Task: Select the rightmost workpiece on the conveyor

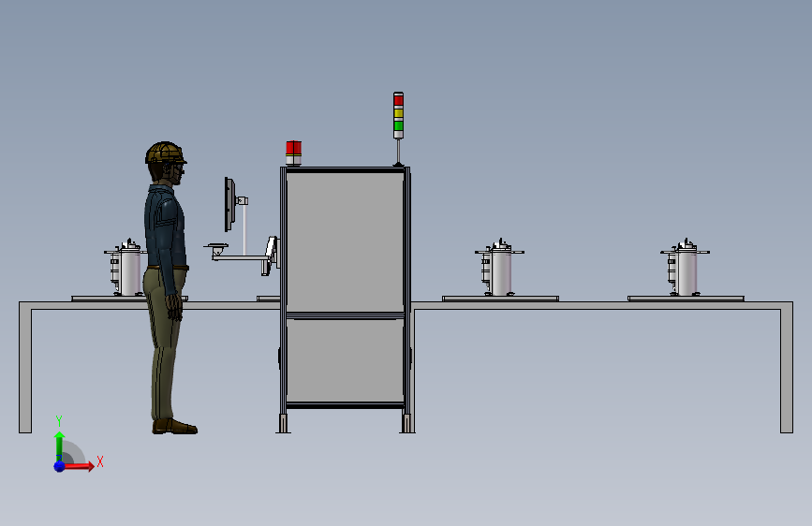Action: pos(685,268)
